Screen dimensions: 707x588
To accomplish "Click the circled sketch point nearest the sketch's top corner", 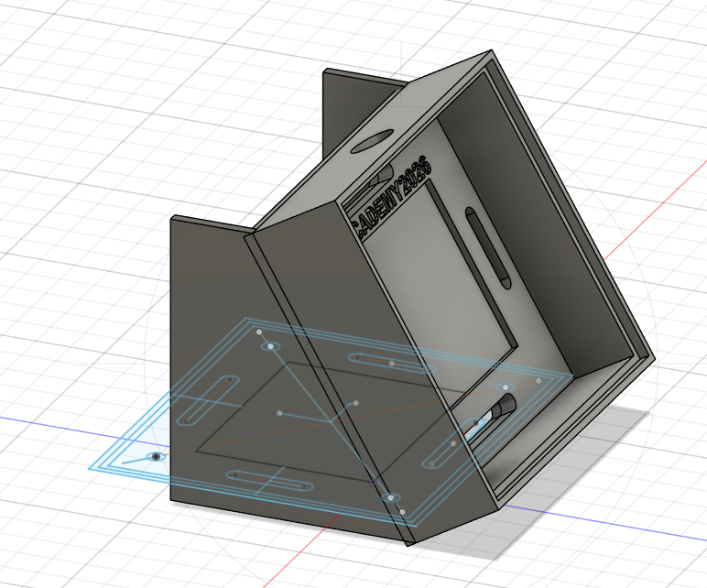I will [x=270, y=347].
